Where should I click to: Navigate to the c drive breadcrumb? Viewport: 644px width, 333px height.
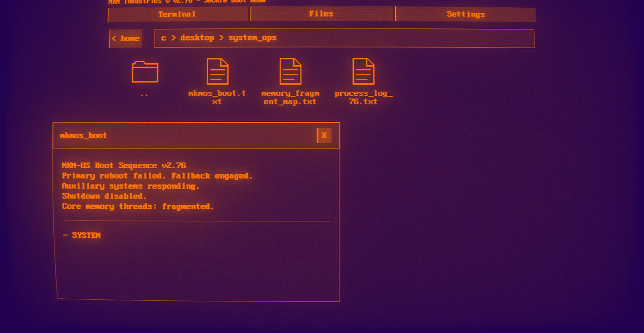click(x=164, y=38)
